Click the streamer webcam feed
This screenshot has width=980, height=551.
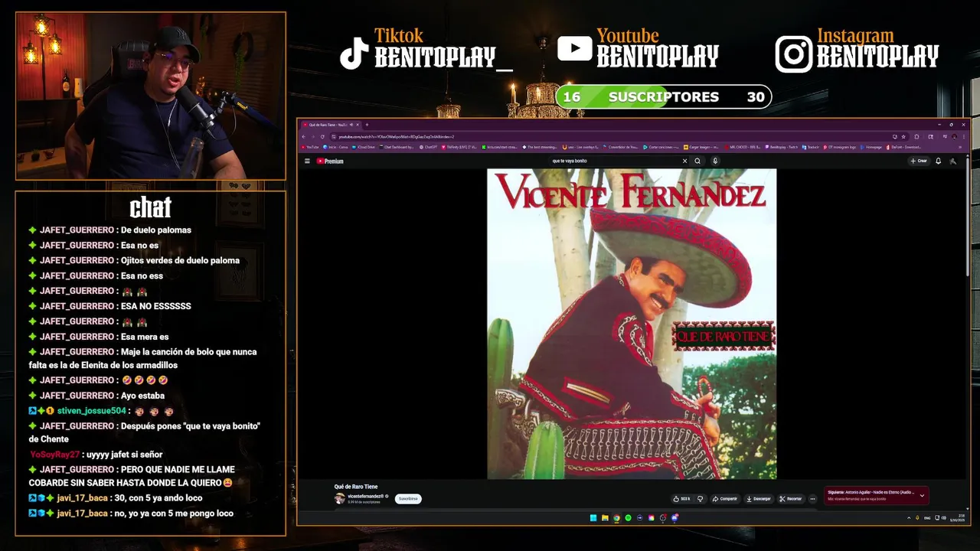pyautogui.click(x=151, y=96)
